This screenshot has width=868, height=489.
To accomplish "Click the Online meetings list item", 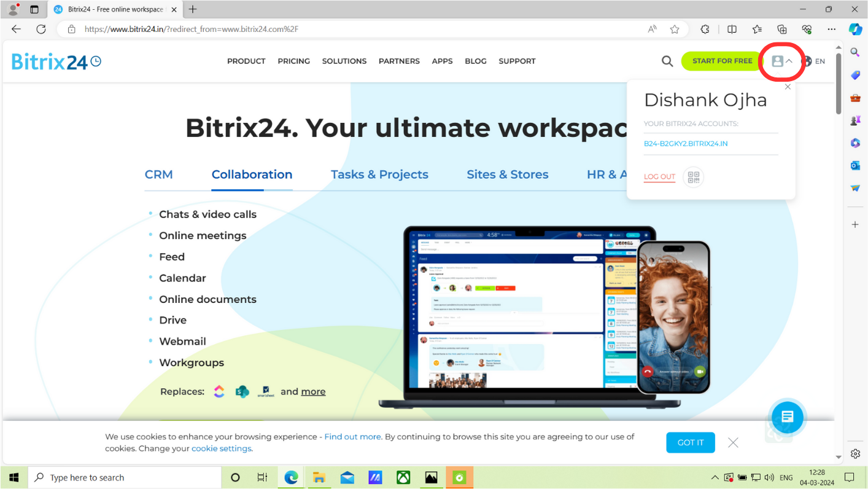I will pyautogui.click(x=203, y=235).
